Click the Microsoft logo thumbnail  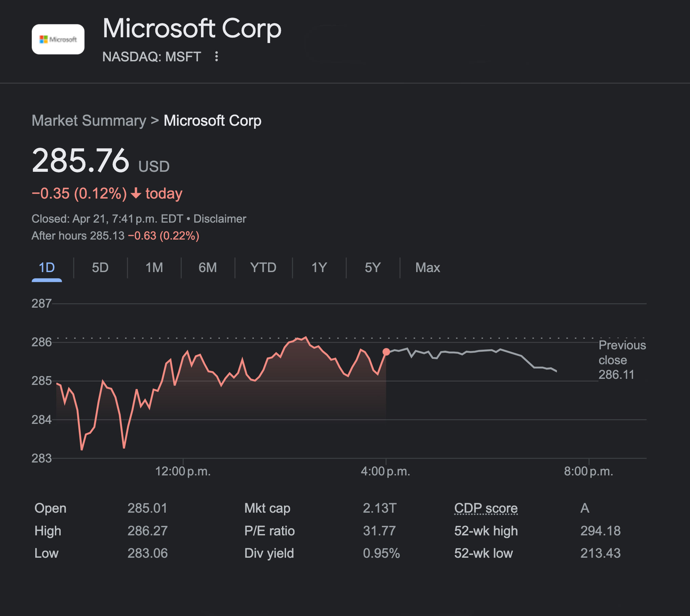[x=58, y=39]
